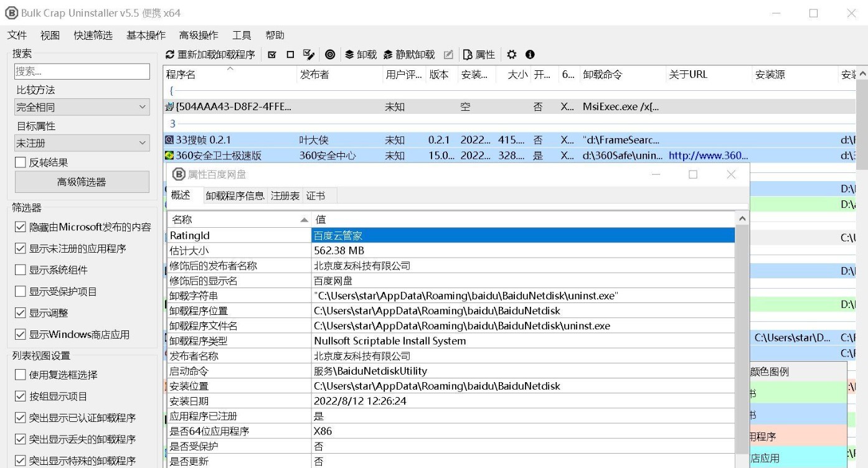Image resolution: width=868 pixels, height=468 pixels.
Task: Click the reload uninstallers (重新加载卸载程序) button
Action: 210,55
